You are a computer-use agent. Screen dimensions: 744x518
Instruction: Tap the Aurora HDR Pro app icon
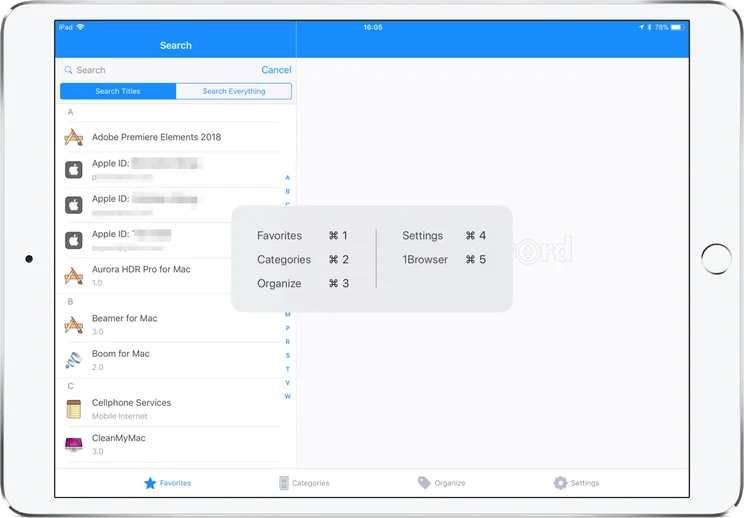[74, 276]
